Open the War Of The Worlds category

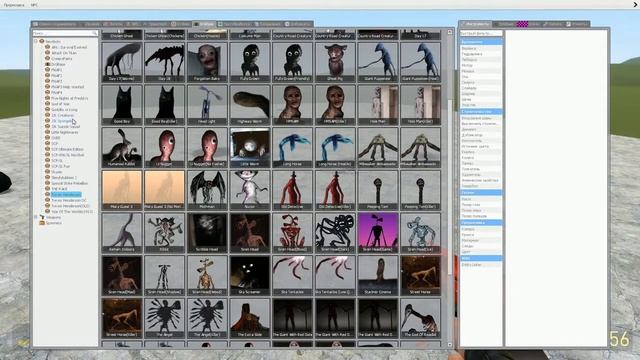(x=72, y=211)
